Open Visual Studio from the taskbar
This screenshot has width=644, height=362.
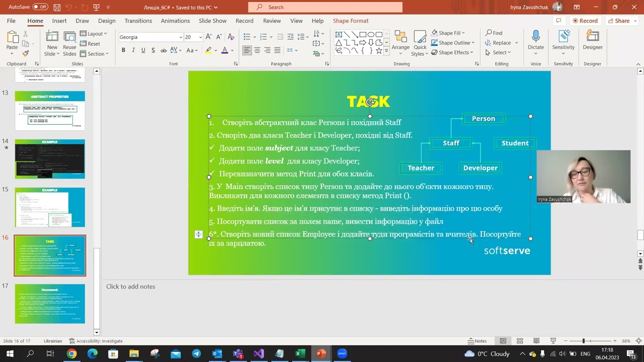point(259,353)
